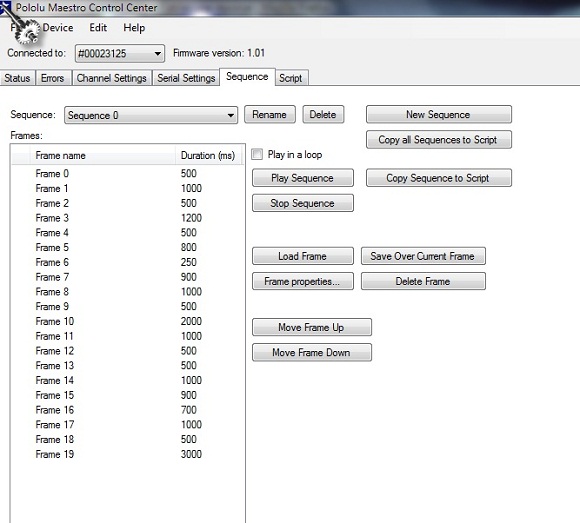Click the 3000 duration value
Viewport: 580px width, 523px height.
[191, 454]
